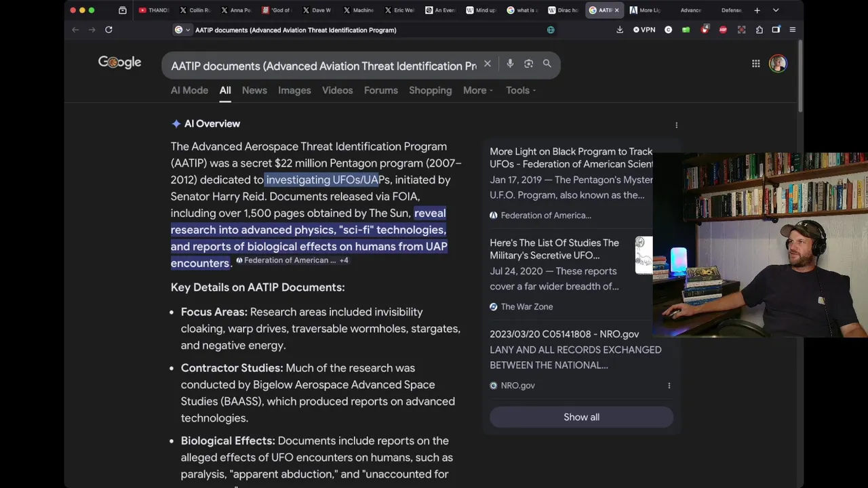Viewport: 868px width, 488px height.
Task: Open Google Lens image search icon
Action: click(529, 64)
